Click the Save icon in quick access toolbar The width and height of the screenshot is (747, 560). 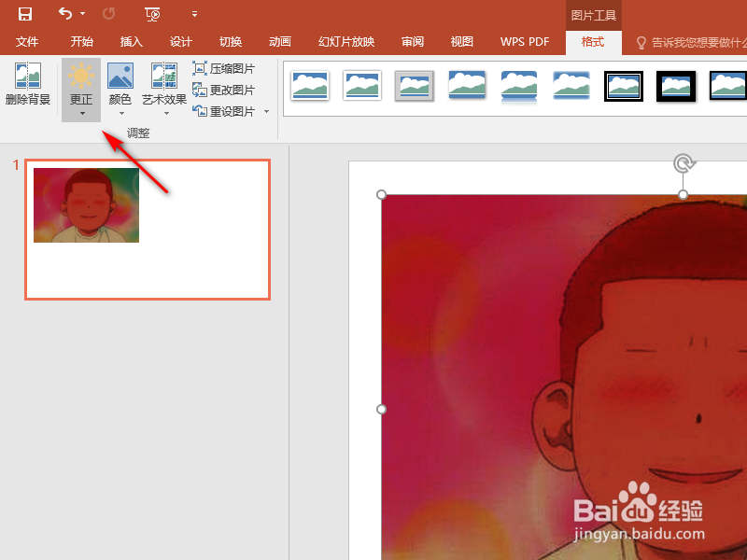(25, 14)
